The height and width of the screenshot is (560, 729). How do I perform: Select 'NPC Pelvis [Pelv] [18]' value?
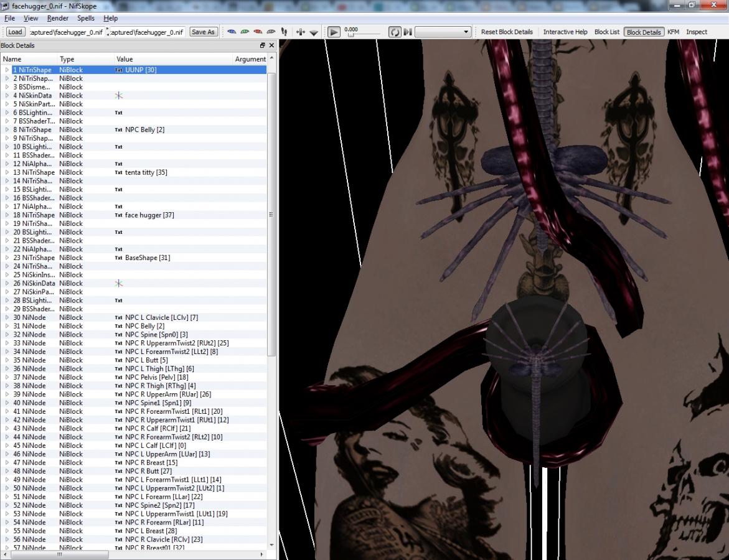point(157,377)
